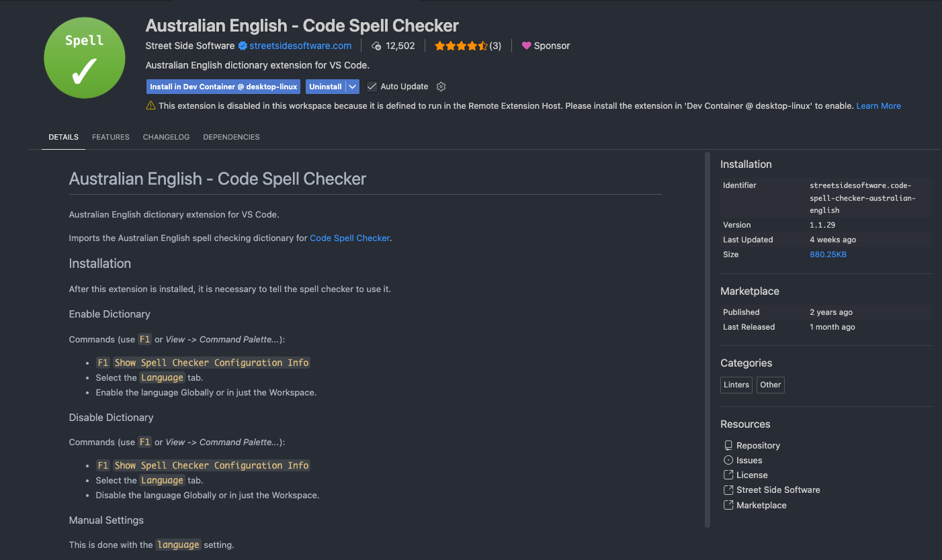Click the Categories heading in the sidebar
Screen dimensions: 942x560
point(746,363)
